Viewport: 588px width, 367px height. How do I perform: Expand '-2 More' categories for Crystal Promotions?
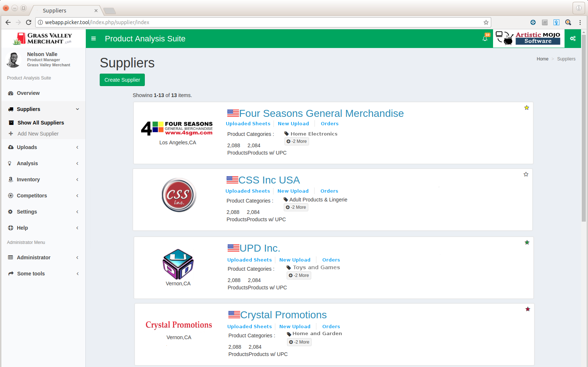[299, 342]
